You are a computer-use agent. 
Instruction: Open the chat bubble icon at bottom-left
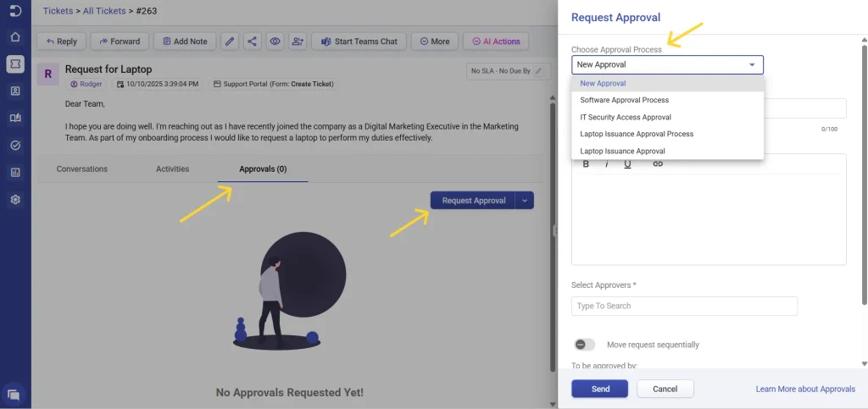[x=14, y=394]
